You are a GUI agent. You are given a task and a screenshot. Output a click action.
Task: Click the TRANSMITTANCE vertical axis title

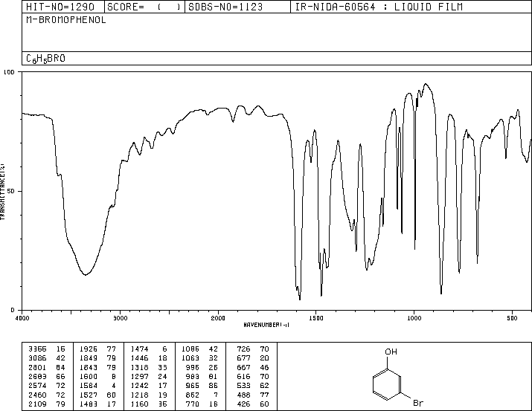(x=2, y=191)
